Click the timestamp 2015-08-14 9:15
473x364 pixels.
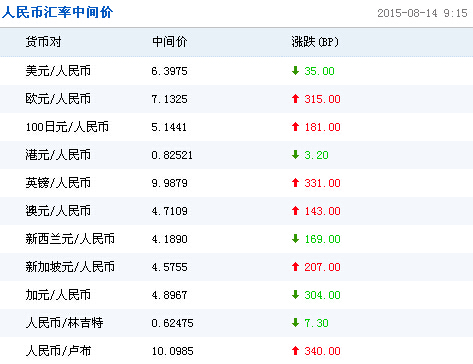click(x=422, y=13)
